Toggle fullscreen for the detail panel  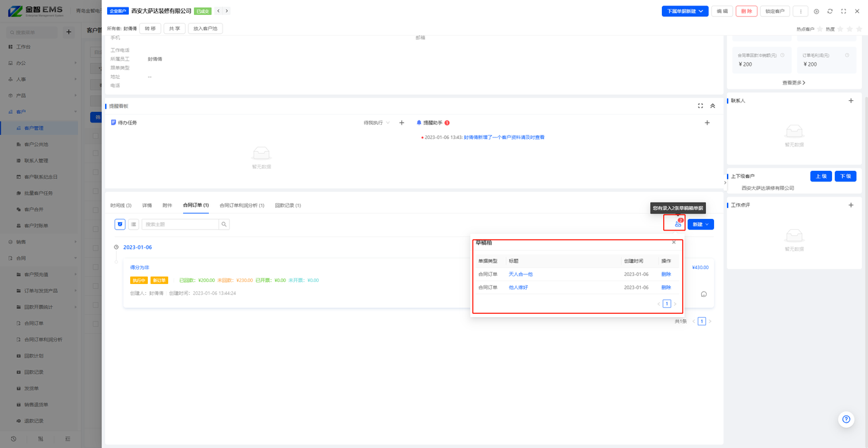click(844, 12)
